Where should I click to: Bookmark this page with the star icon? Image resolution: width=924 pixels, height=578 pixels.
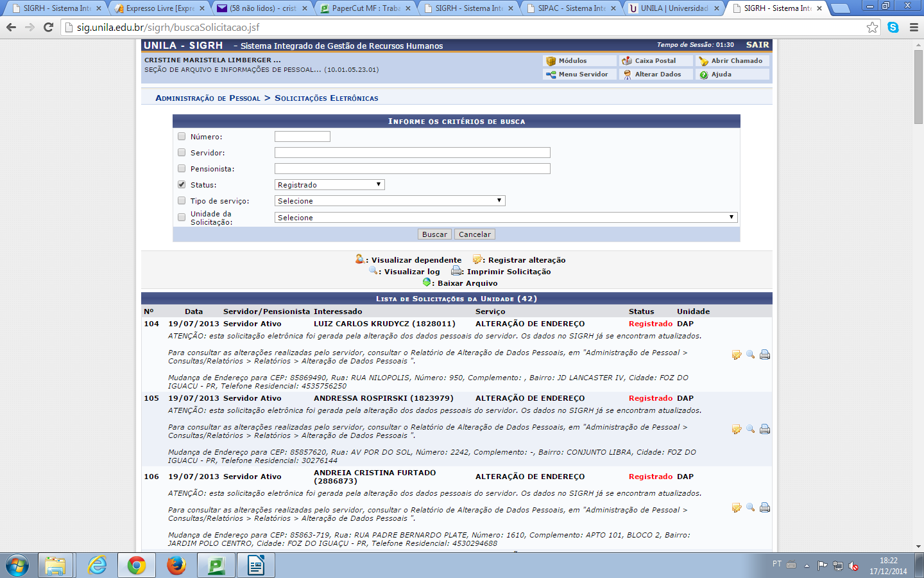tap(872, 27)
